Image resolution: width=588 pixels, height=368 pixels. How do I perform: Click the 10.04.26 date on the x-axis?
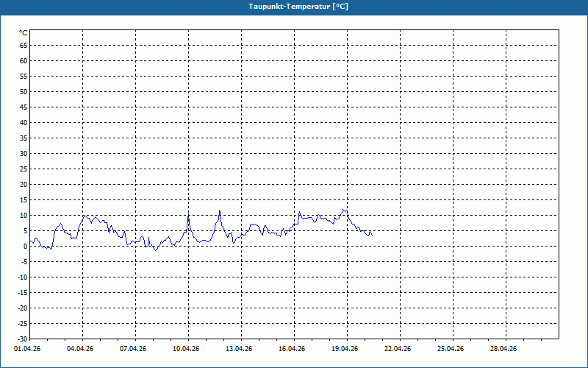[186, 349]
